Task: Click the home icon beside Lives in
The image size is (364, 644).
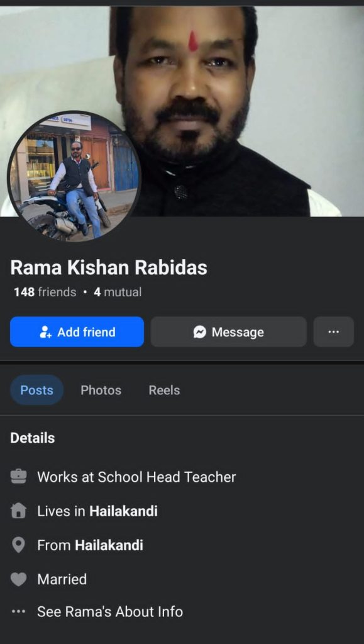Action: [18, 511]
